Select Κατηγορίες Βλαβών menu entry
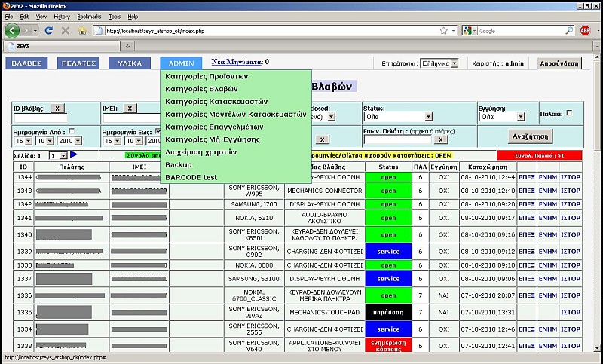This screenshot has height=364, width=603. click(201, 89)
